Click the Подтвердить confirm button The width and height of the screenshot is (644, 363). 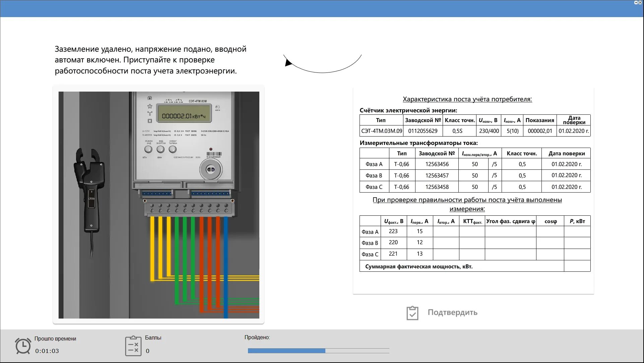point(452,313)
